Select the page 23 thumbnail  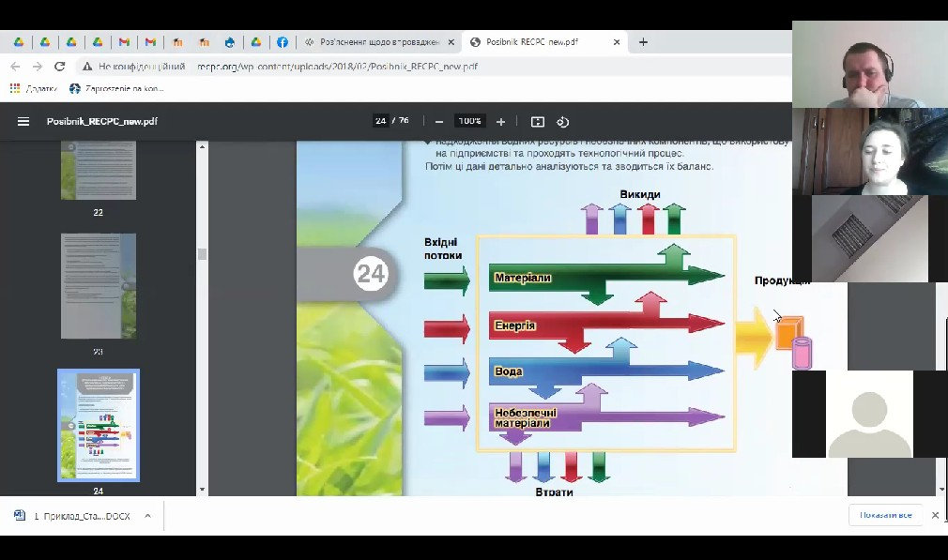click(x=98, y=285)
